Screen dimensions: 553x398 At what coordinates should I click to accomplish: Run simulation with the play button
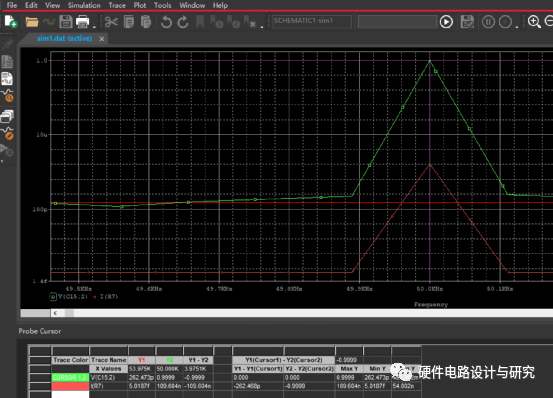(446, 22)
